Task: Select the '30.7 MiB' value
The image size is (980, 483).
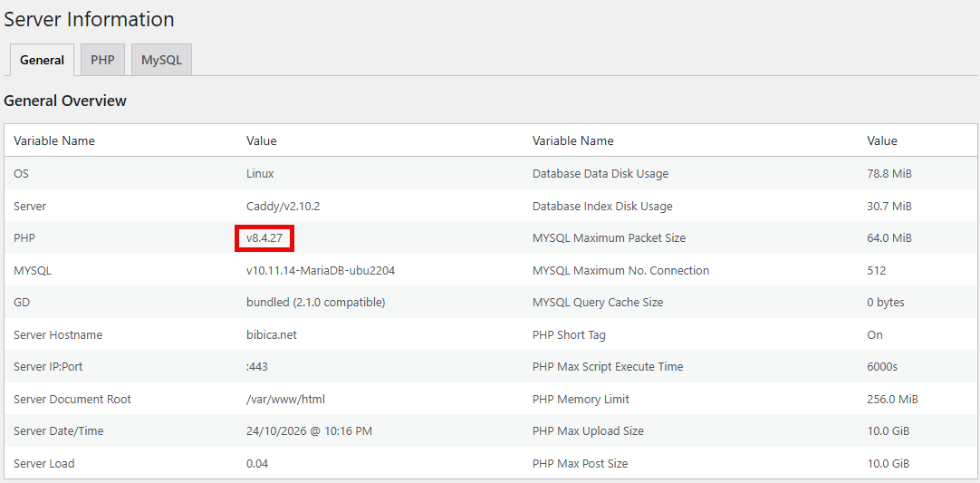Action: (x=889, y=206)
